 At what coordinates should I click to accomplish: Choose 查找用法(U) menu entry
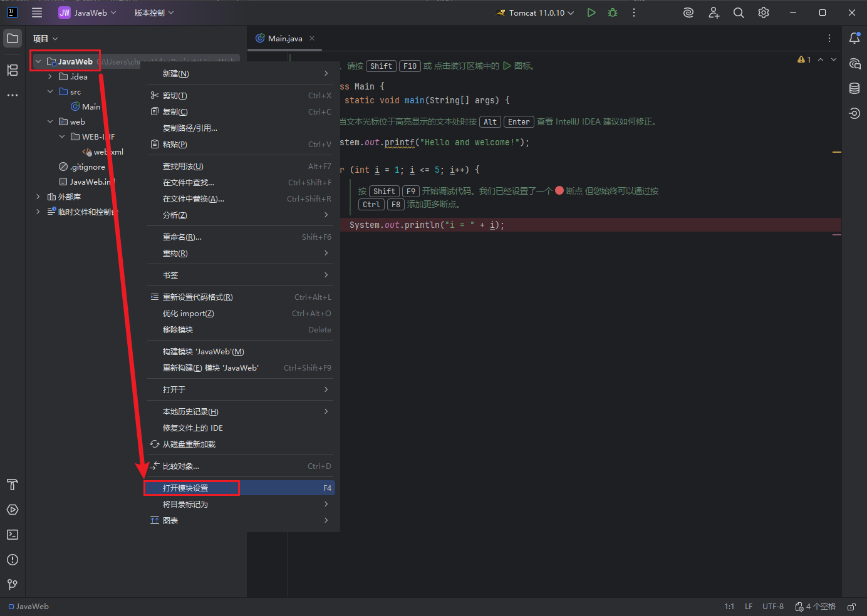pyautogui.click(x=241, y=166)
